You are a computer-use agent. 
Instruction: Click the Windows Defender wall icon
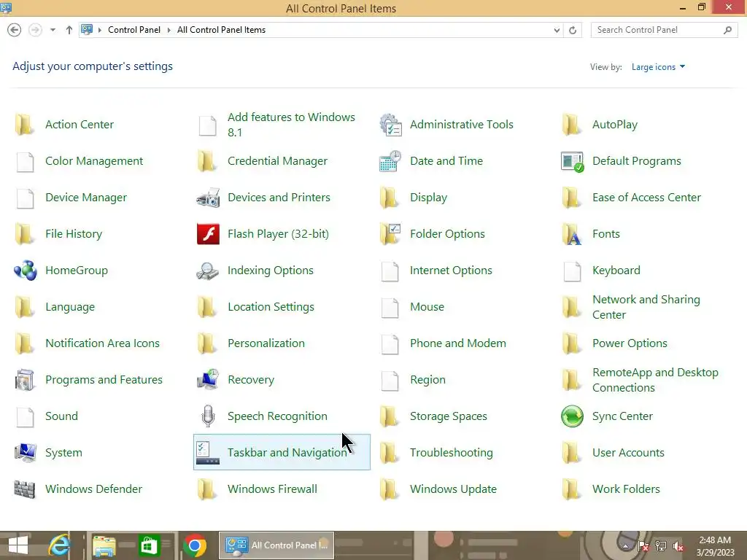[25, 489]
